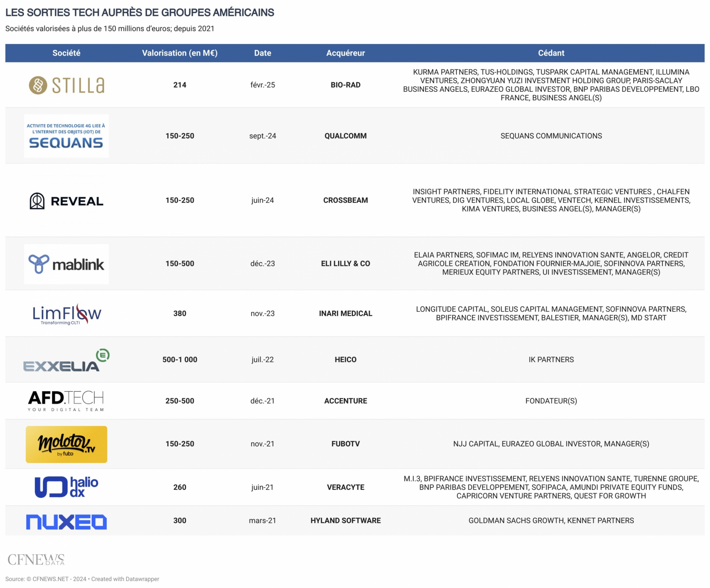
Task: Click the Source CFNEWS.NET footer text
Action: pos(82,579)
